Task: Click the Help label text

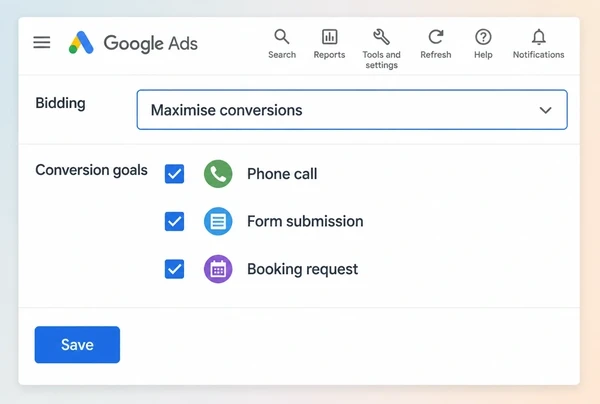Action: 483,55
